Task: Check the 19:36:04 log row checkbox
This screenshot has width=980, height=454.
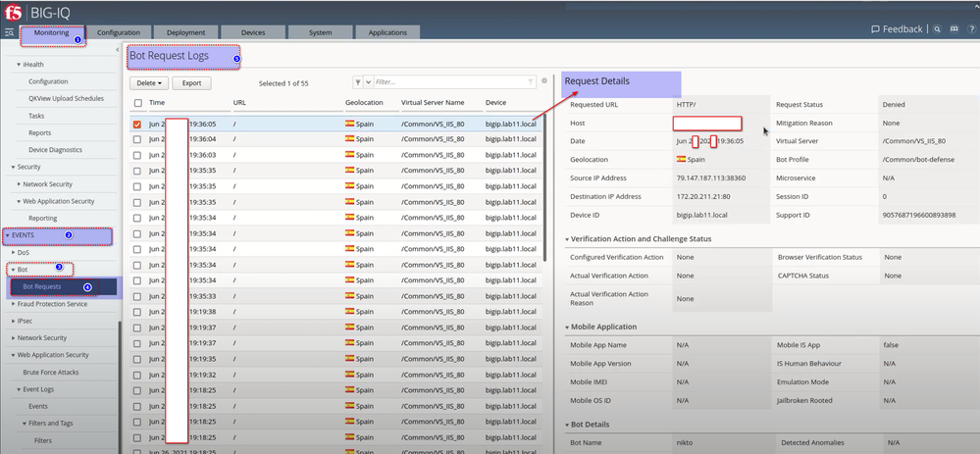Action: [137, 139]
